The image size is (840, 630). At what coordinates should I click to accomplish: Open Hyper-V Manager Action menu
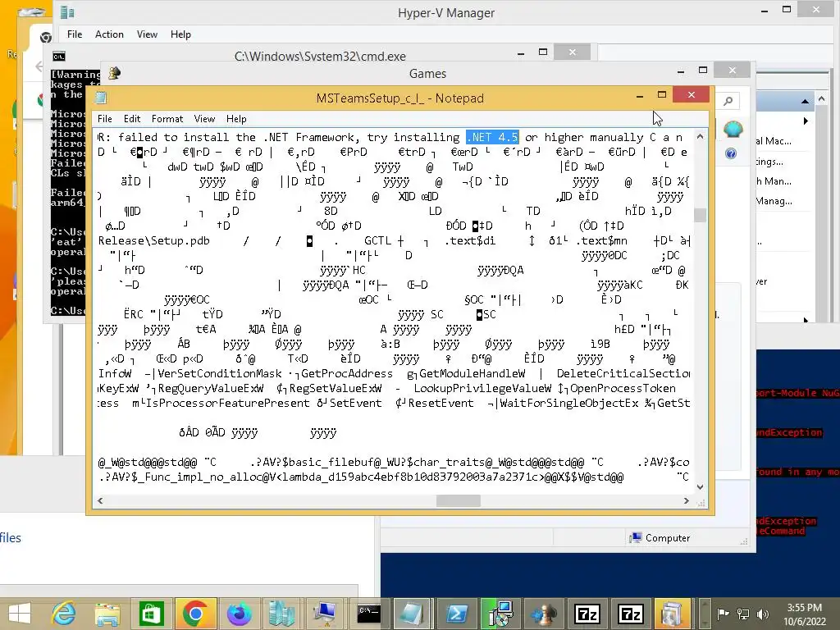(x=109, y=34)
